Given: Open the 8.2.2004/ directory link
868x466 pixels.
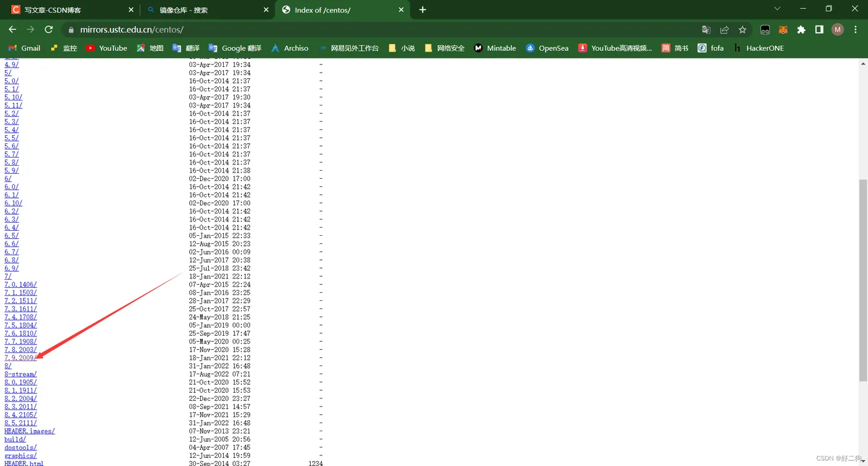Looking at the screenshot, I should point(20,398).
